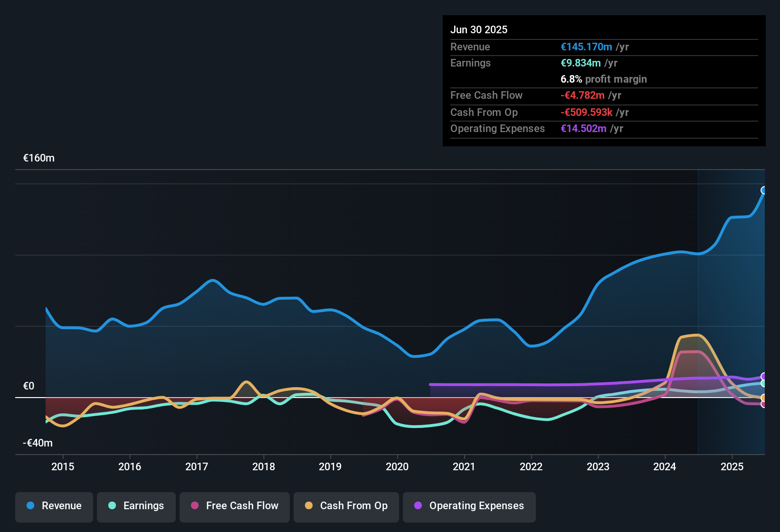Select the €145.170m Revenue value in the tooltip
Image resolution: width=780 pixels, height=532 pixels.
(585, 47)
